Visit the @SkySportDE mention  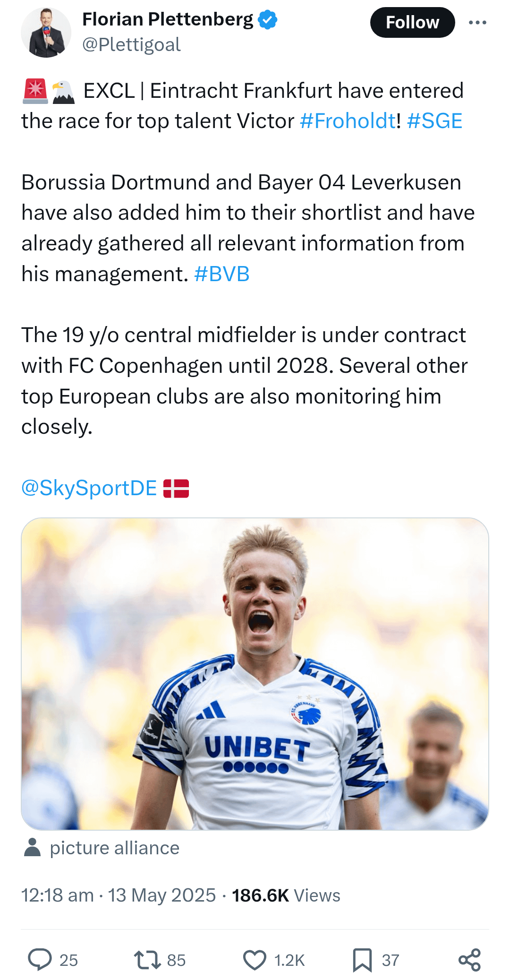tap(89, 488)
